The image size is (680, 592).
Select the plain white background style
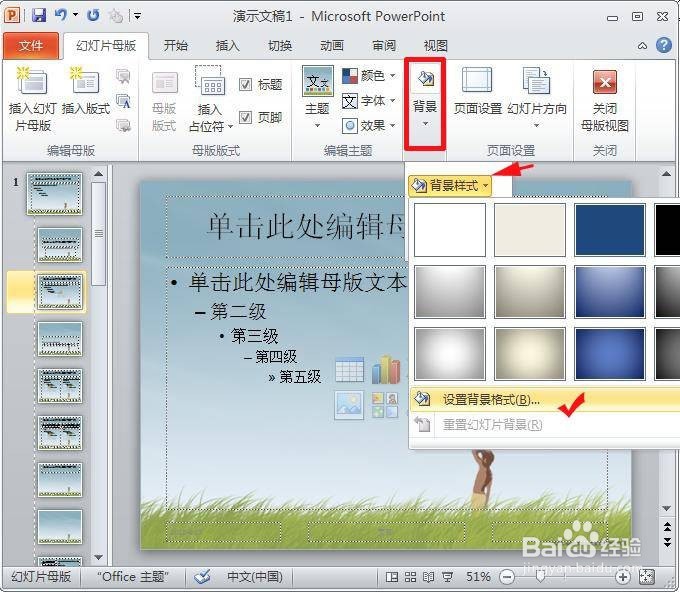(450, 230)
